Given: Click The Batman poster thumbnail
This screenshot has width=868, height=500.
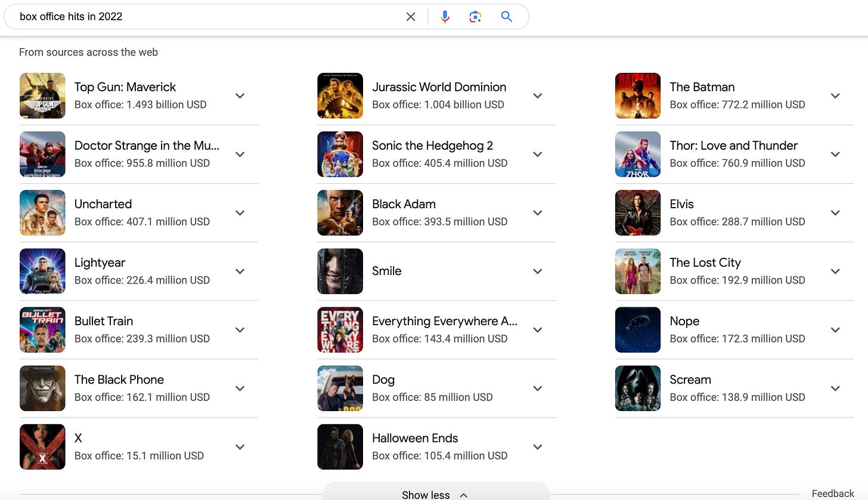Looking at the screenshot, I should coord(638,95).
